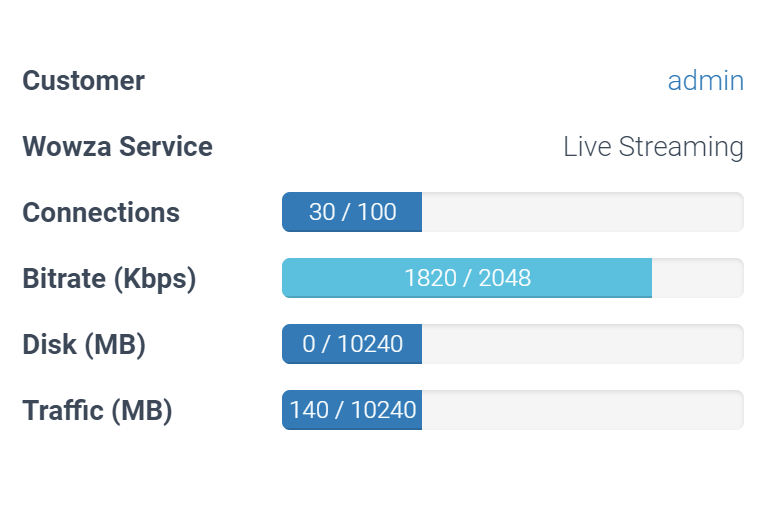
Task: Click the 1820 / 2048 text
Action: 467,278
